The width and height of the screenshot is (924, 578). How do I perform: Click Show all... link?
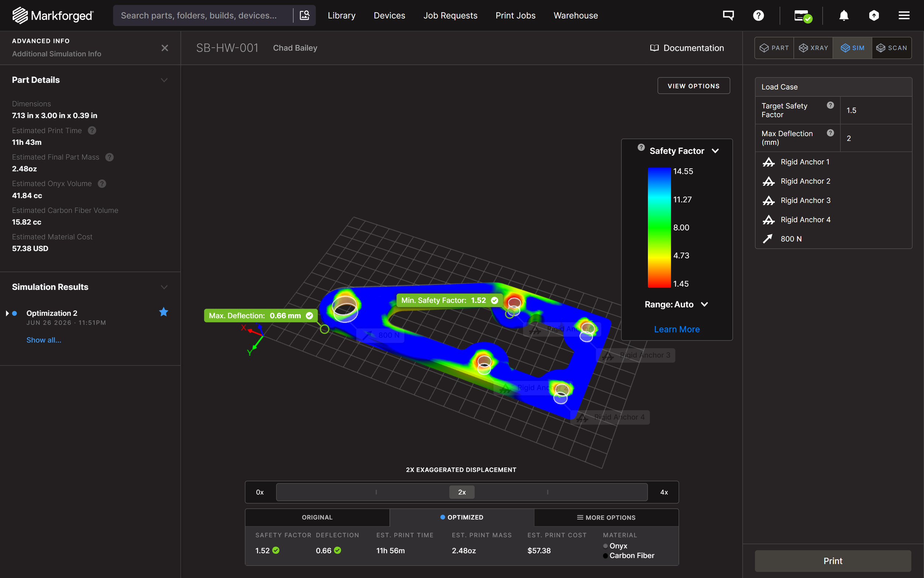(44, 340)
